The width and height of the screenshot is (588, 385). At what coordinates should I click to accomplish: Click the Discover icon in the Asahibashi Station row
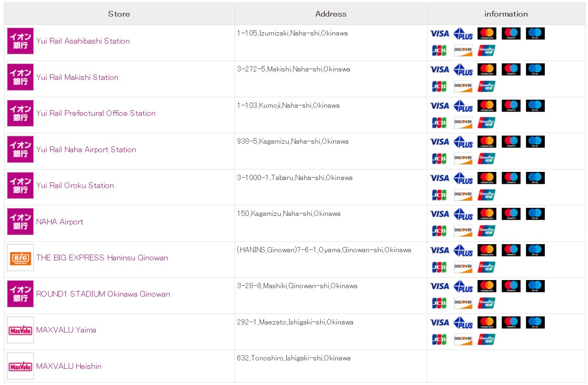(463, 50)
